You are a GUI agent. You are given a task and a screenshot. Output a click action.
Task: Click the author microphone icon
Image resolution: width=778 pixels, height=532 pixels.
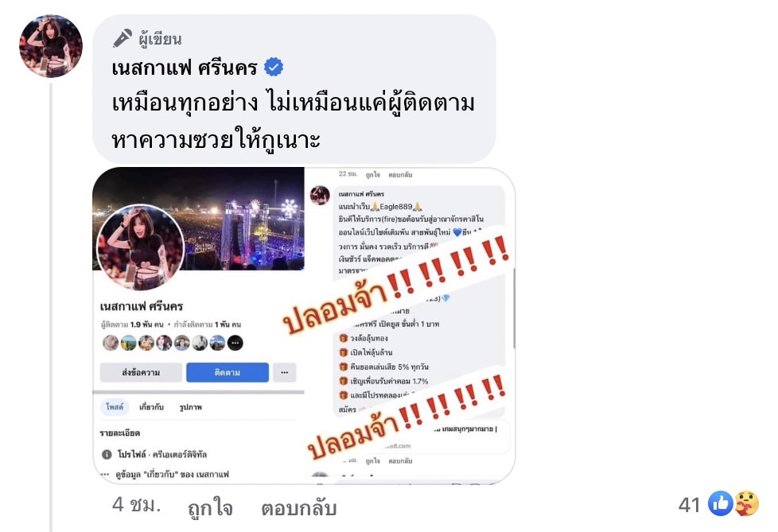(x=122, y=38)
